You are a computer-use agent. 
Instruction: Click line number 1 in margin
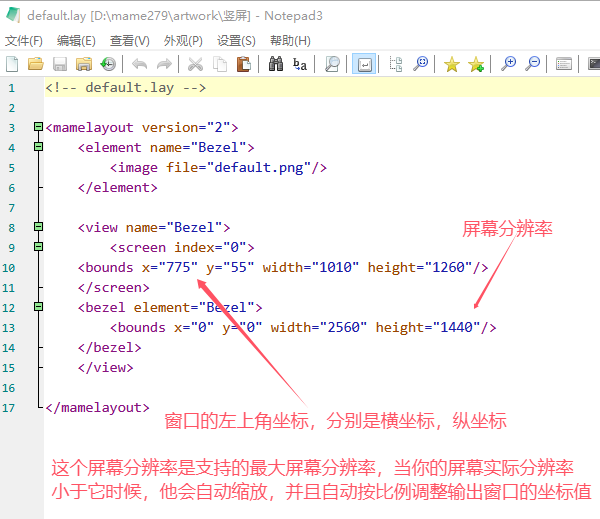click(11, 88)
